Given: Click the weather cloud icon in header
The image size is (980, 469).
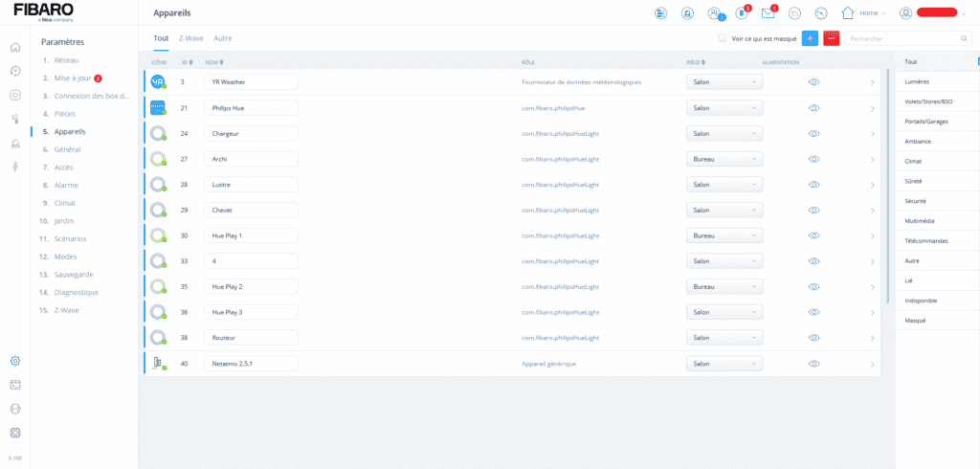Looking at the screenshot, I should 795,13.
